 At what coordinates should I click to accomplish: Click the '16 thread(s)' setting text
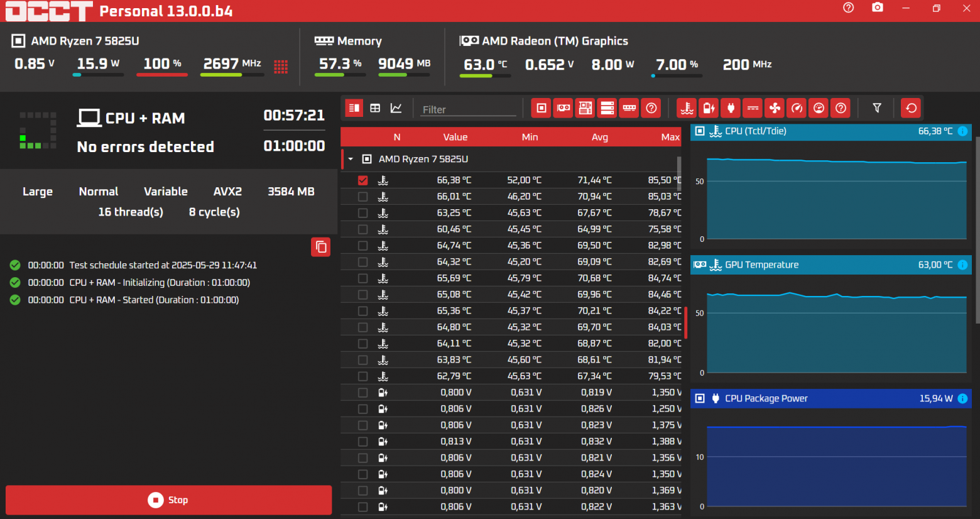(x=131, y=212)
